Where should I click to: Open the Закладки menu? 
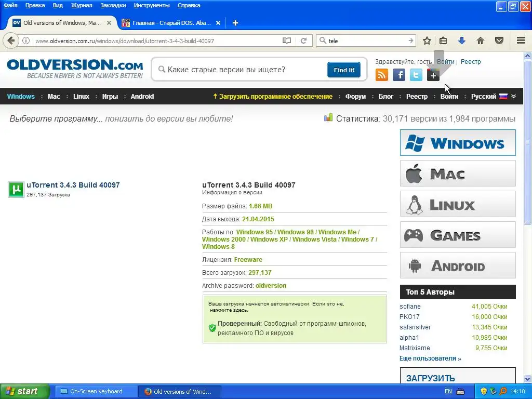113,5
